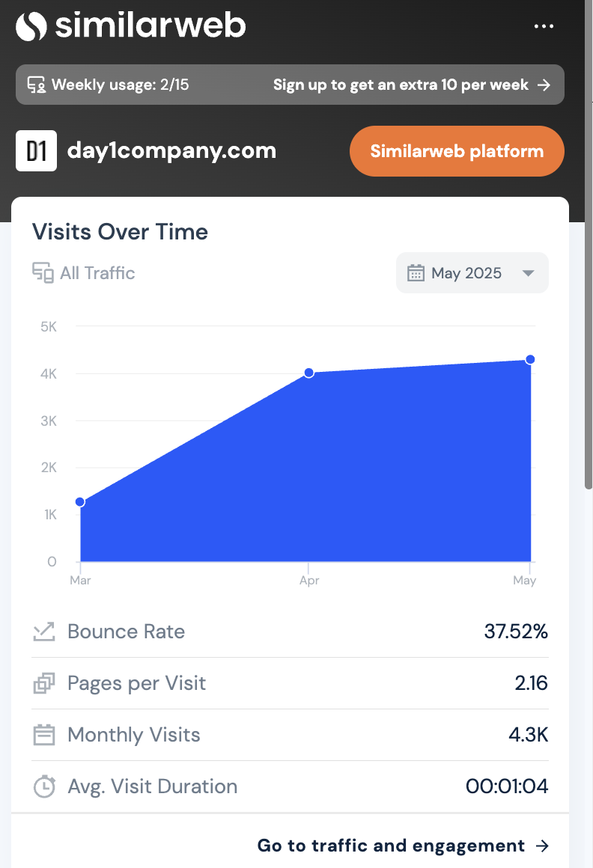This screenshot has height=868, width=593.
Task: Click the 37.52% bounce rate value
Action: coord(516,631)
